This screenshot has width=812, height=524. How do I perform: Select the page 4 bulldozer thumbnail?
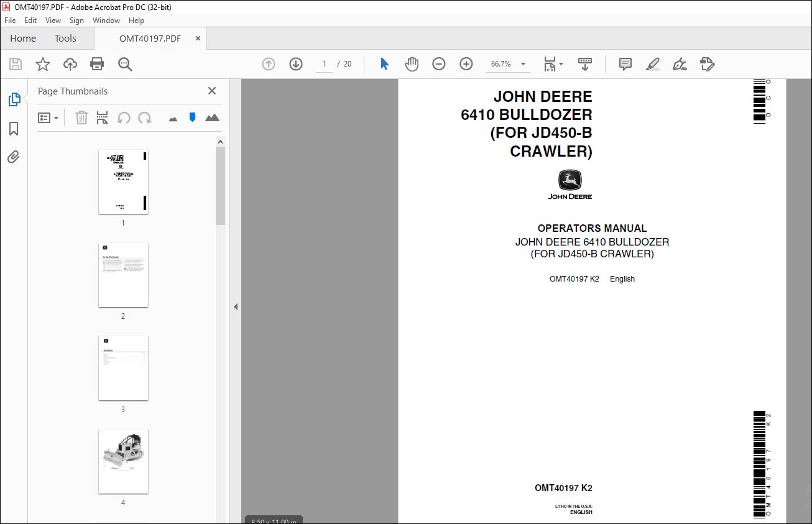(123, 462)
